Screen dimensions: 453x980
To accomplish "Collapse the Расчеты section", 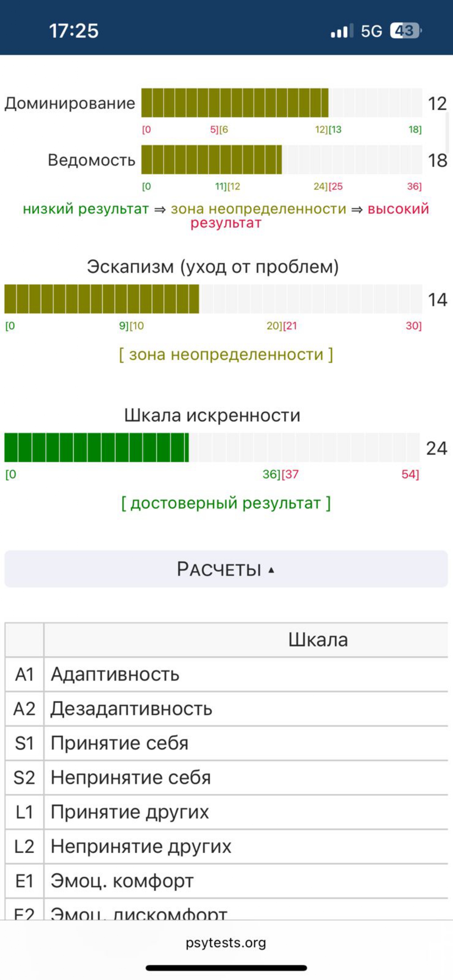I will pos(226,569).
